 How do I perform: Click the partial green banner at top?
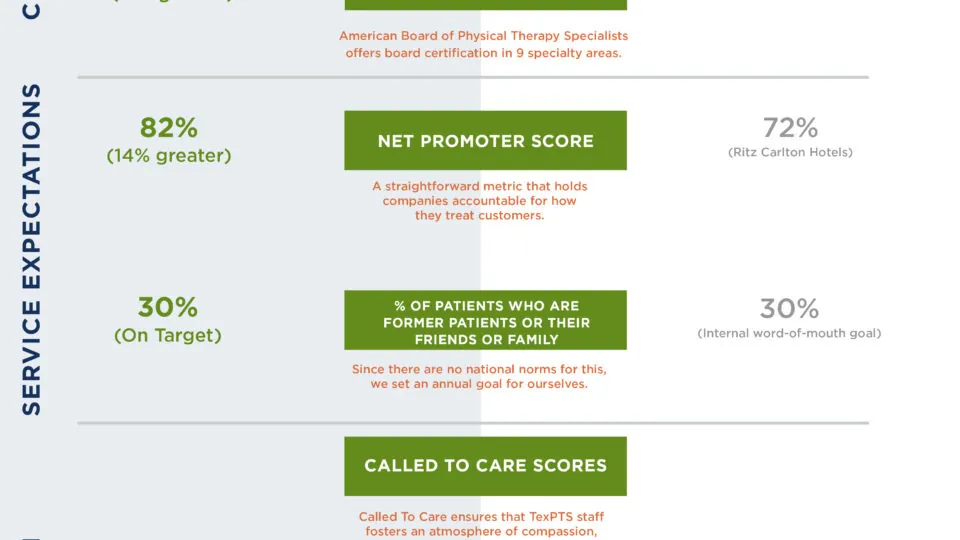pyautogui.click(x=485, y=5)
